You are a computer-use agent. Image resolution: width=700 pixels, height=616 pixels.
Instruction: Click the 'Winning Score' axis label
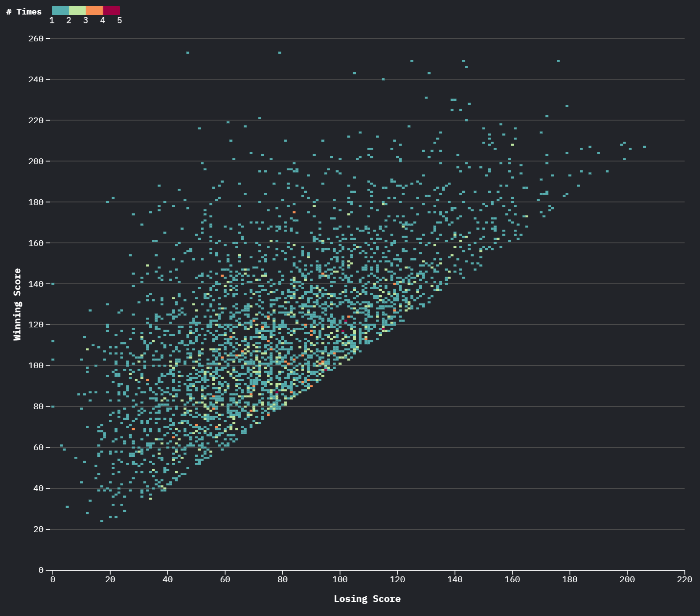(x=17, y=304)
